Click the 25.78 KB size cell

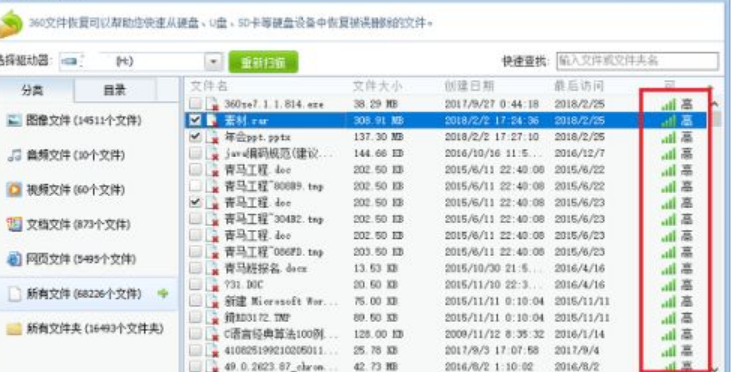coord(375,351)
